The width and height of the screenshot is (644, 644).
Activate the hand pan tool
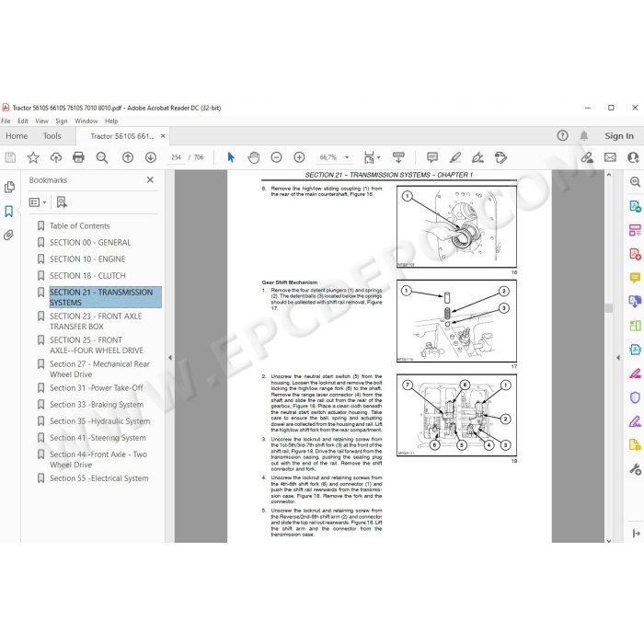[254, 157]
